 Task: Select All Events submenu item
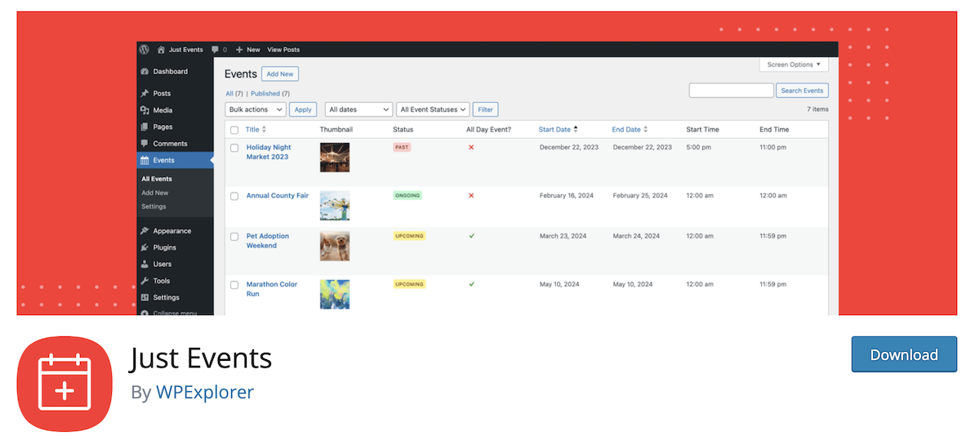pyautogui.click(x=157, y=179)
